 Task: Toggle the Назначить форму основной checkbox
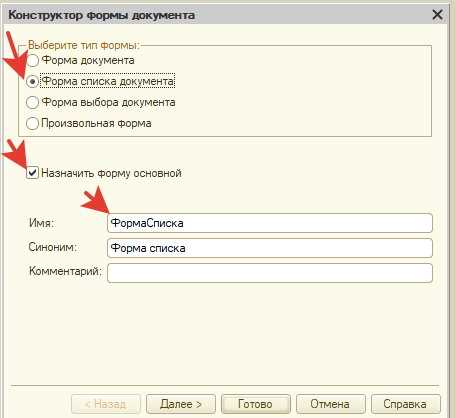[32, 173]
